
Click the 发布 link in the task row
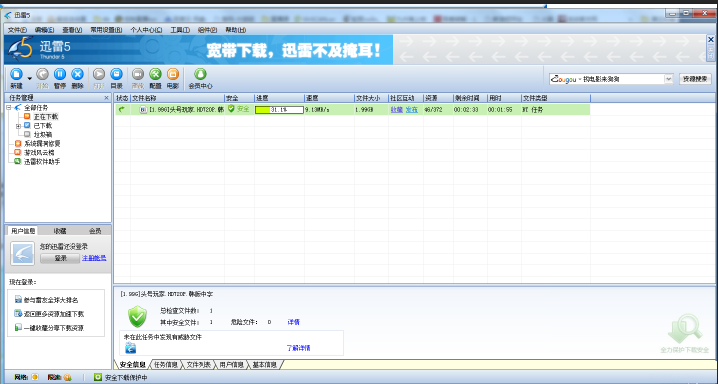412,110
